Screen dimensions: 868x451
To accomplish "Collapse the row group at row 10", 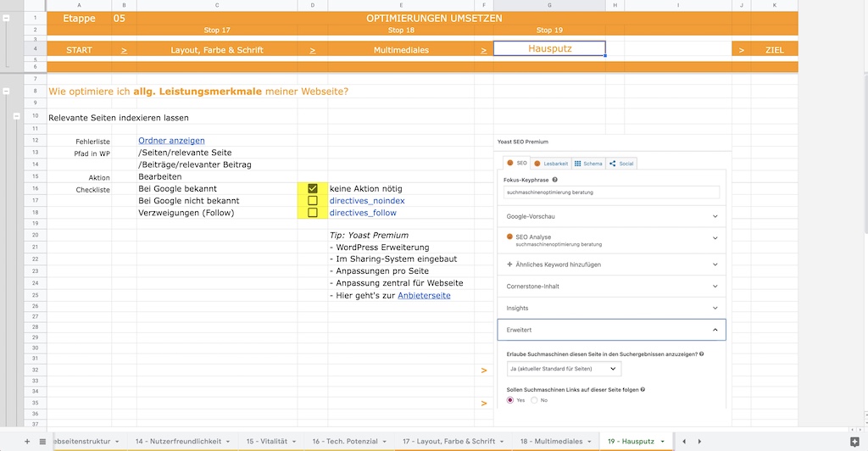I will 16,116.
